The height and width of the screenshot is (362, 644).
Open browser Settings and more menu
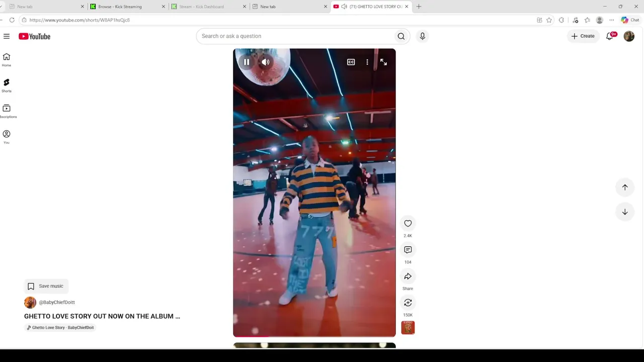click(x=611, y=20)
